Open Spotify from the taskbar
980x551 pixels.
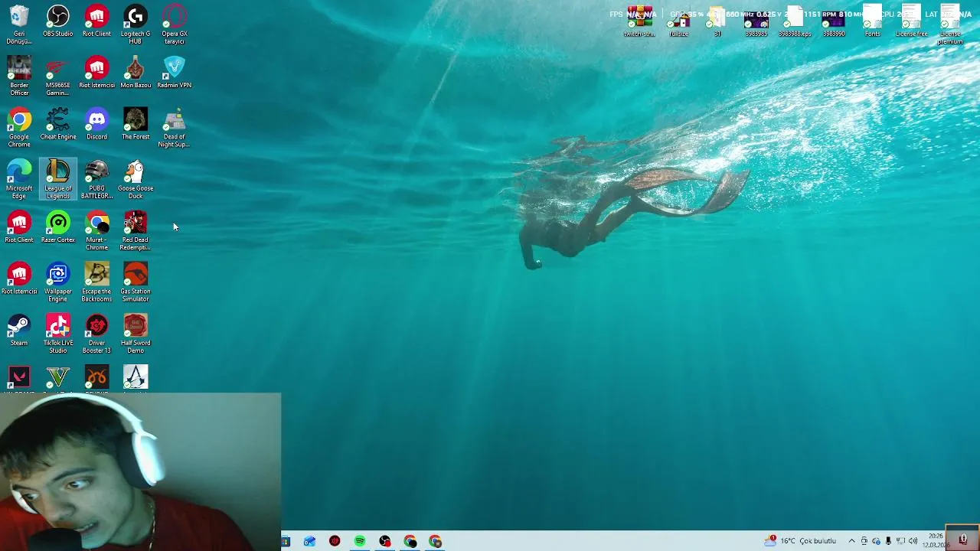coord(360,541)
